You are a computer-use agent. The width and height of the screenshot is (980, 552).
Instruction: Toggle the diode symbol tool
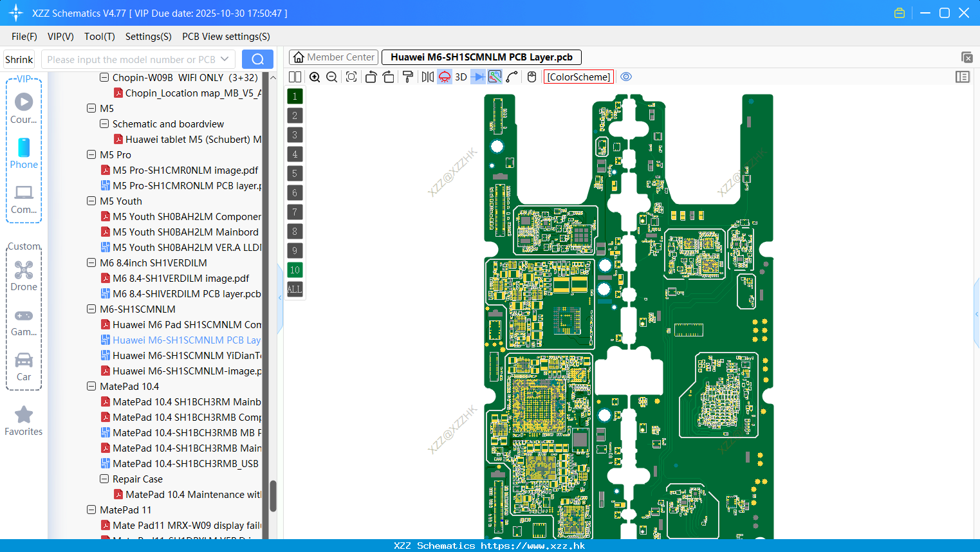tap(478, 77)
